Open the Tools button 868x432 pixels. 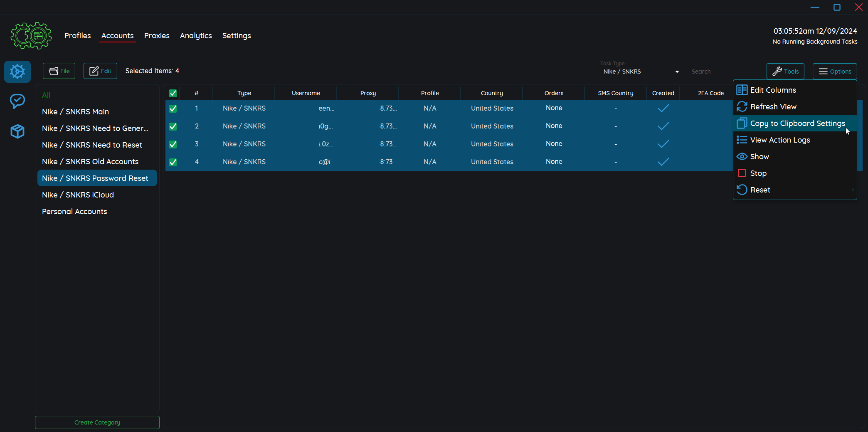tap(785, 72)
